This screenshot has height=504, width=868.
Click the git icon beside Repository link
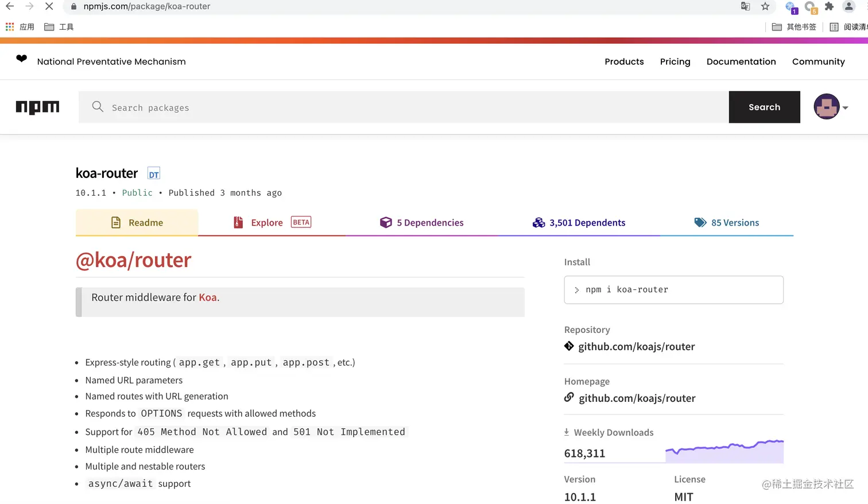click(x=569, y=346)
